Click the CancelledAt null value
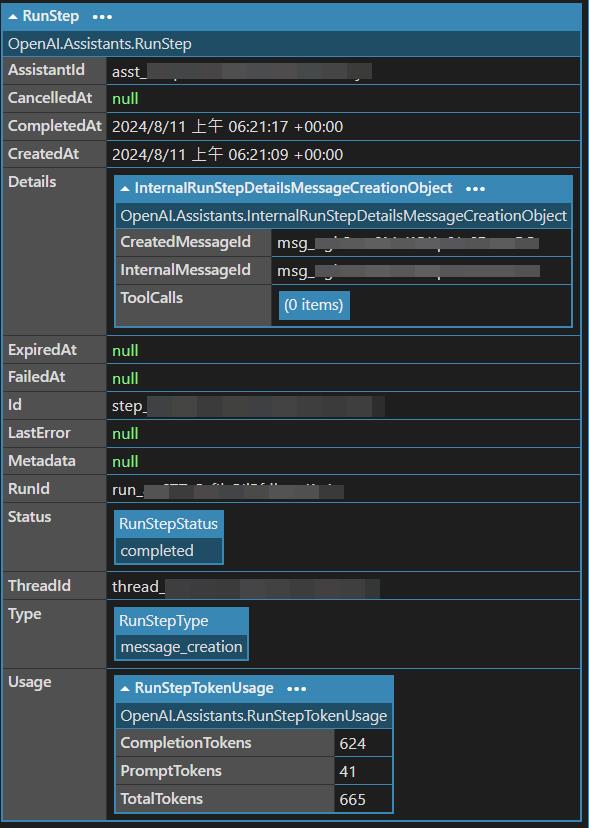This screenshot has height=828, width=589. click(x=125, y=99)
